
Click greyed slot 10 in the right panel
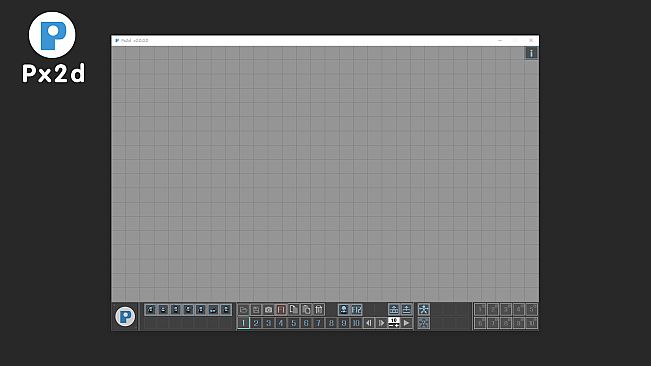532,323
